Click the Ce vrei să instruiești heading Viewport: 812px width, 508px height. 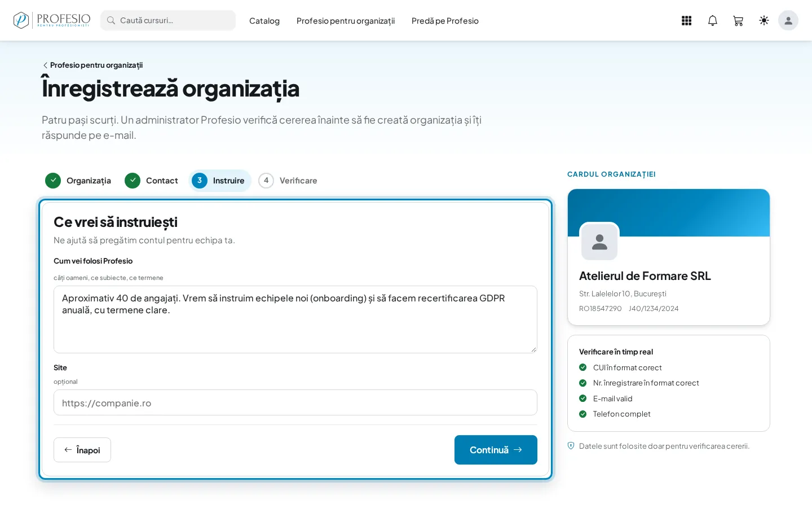click(116, 222)
